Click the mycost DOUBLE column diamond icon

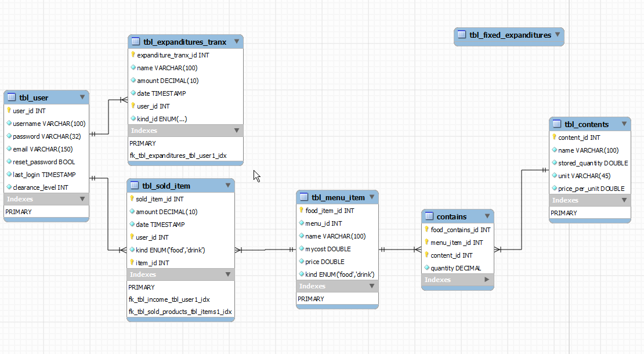302,248
